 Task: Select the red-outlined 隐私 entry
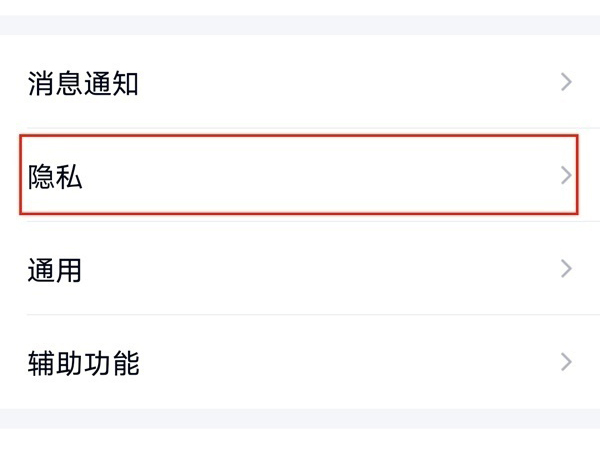(x=300, y=176)
